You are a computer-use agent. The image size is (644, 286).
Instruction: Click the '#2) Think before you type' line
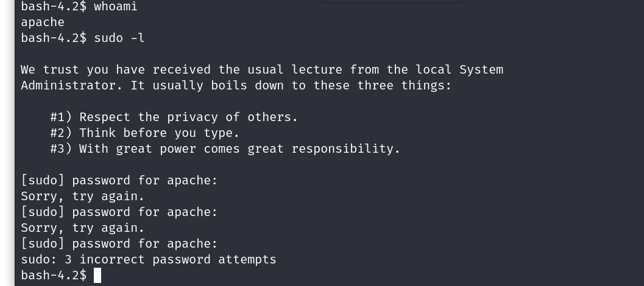point(145,133)
